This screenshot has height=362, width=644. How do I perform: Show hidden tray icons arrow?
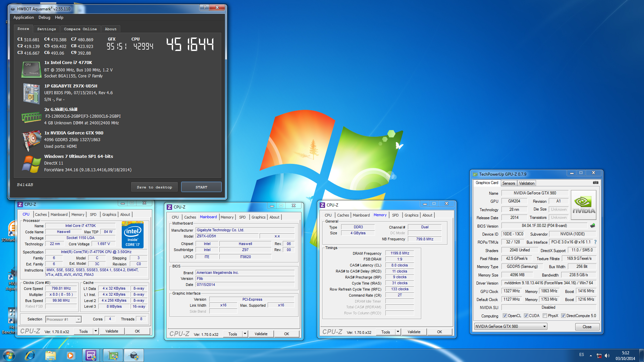pos(591,356)
